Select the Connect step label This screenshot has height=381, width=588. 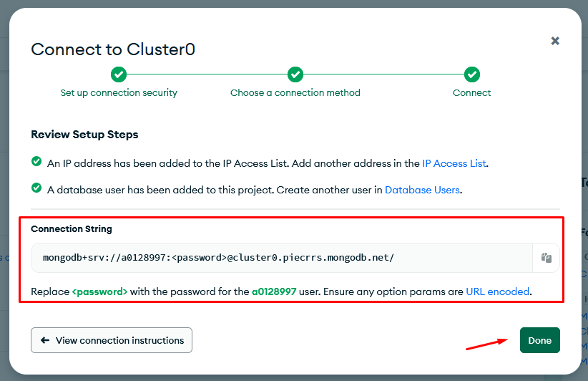tap(472, 92)
